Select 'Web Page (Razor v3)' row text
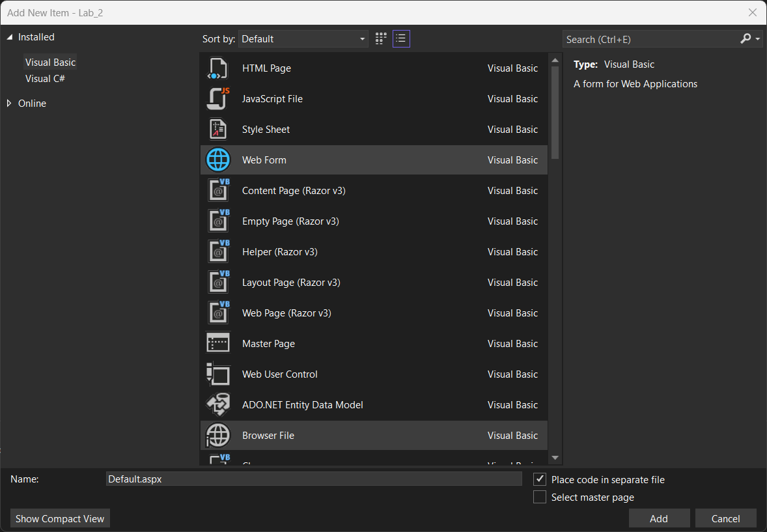This screenshot has width=767, height=532. coord(286,313)
